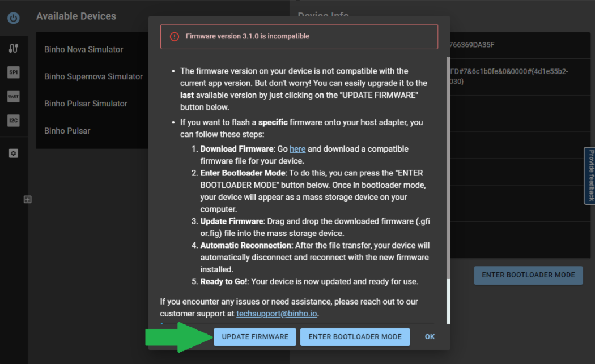Viewport: 595px width, 364px height.
Task: Open the Provide feedback side tab
Action: click(590, 175)
